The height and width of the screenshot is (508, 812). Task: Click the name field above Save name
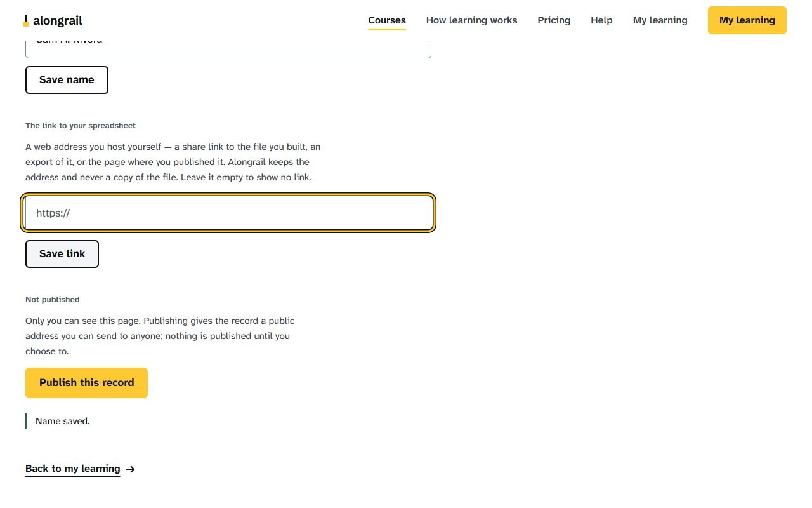[x=228, y=49]
